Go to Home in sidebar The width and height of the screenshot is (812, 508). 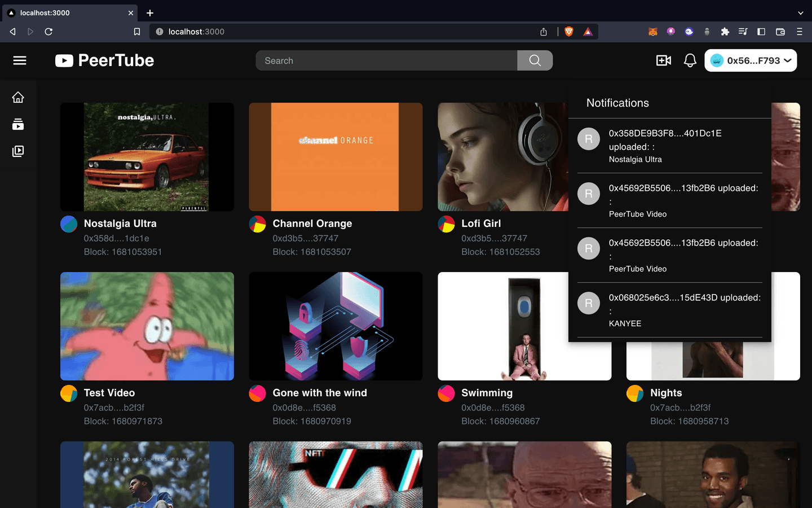tap(18, 98)
